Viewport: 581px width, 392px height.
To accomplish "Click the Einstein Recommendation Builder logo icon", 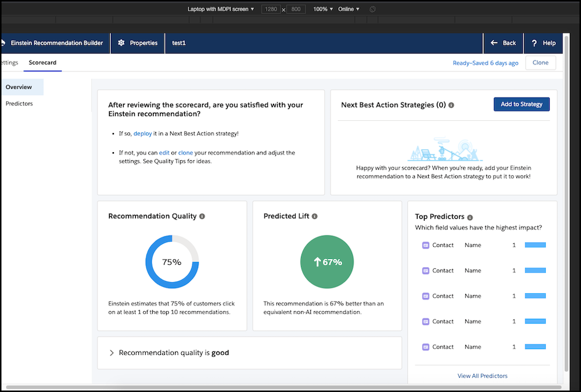I will [2, 43].
